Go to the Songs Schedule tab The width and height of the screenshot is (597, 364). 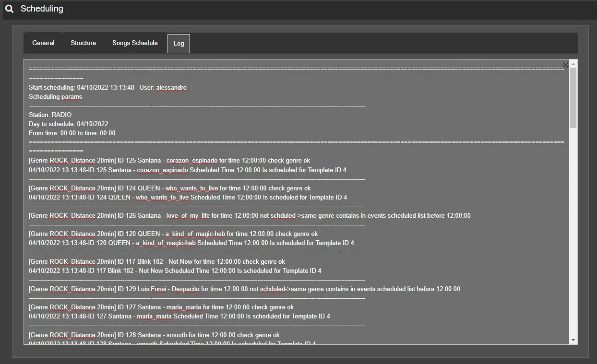(135, 43)
